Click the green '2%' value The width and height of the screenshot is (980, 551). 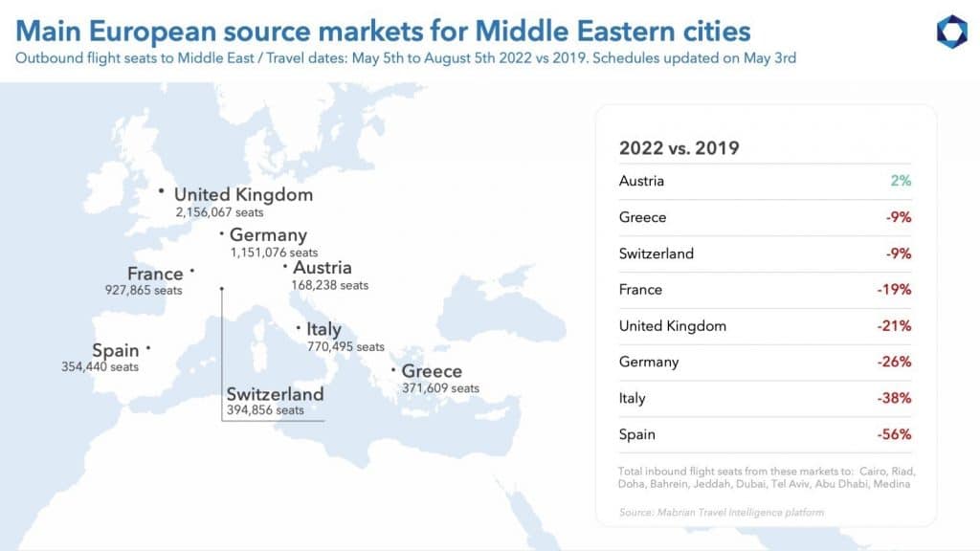(x=901, y=181)
